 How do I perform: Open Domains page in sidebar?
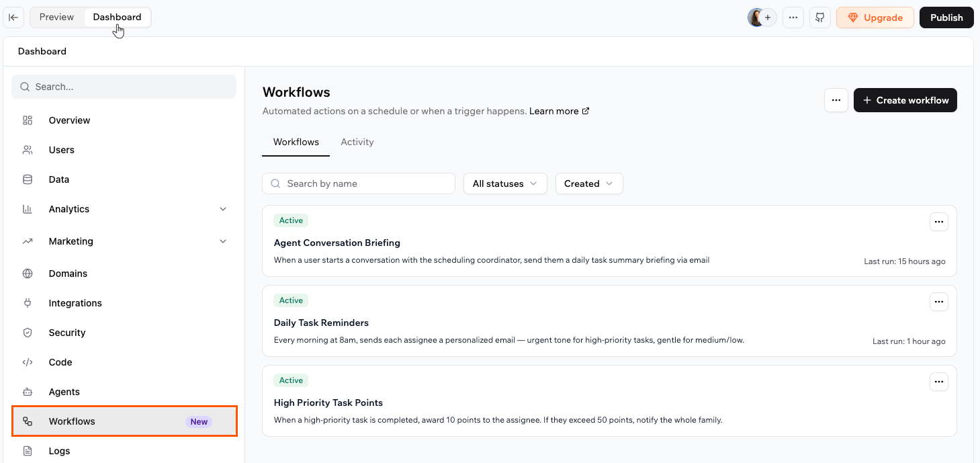pyautogui.click(x=124, y=273)
